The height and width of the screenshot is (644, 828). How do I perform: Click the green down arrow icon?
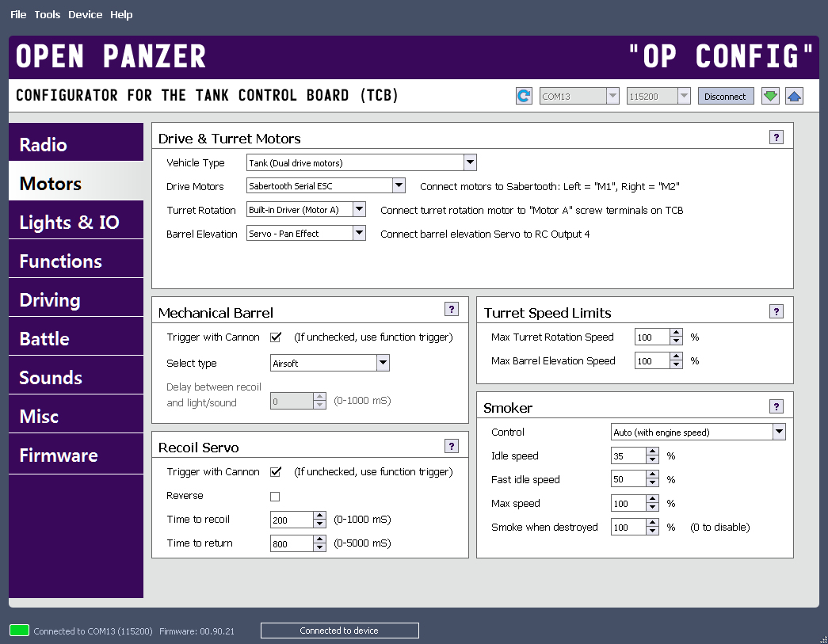click(x=770, y=97)
